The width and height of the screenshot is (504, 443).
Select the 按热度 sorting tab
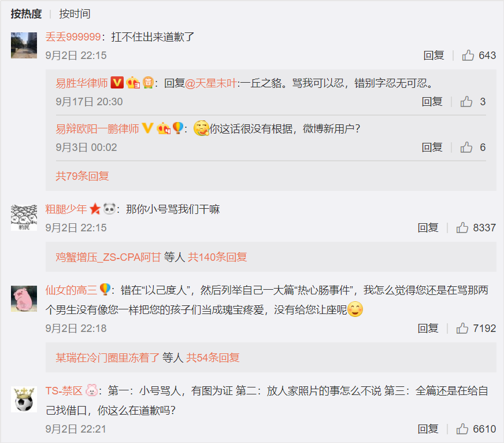tap(27, 14)
